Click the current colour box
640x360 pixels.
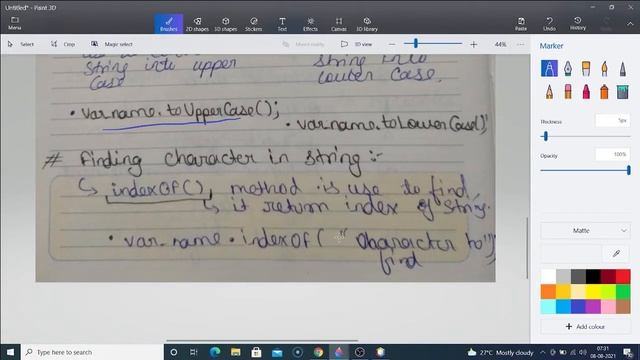coord(571,253)
